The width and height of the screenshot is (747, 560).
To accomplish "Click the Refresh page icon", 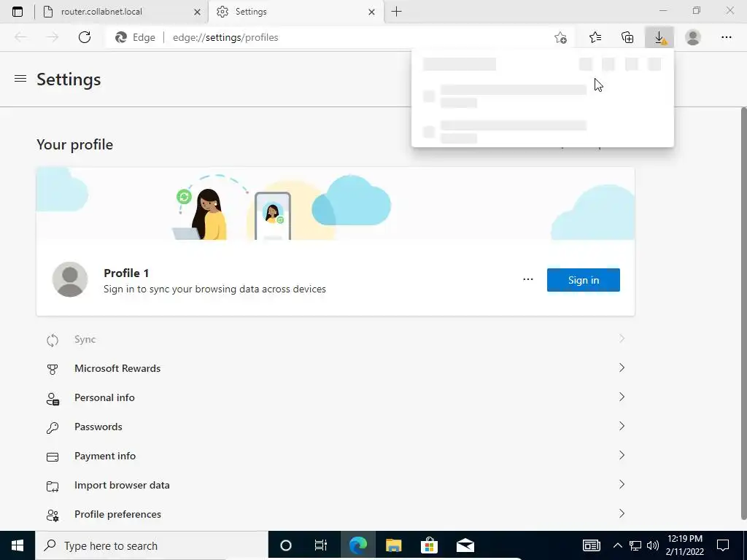I will pos(85,37).
